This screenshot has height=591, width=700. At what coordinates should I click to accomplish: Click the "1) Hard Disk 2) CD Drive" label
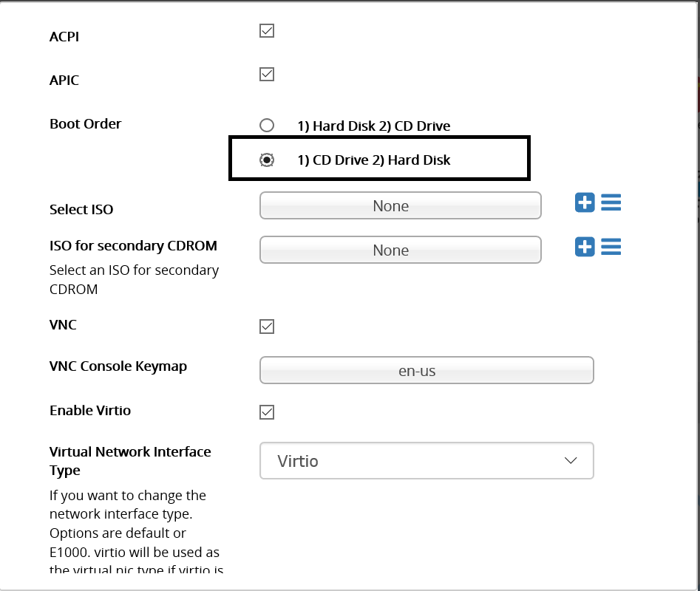tap(374, 126)
